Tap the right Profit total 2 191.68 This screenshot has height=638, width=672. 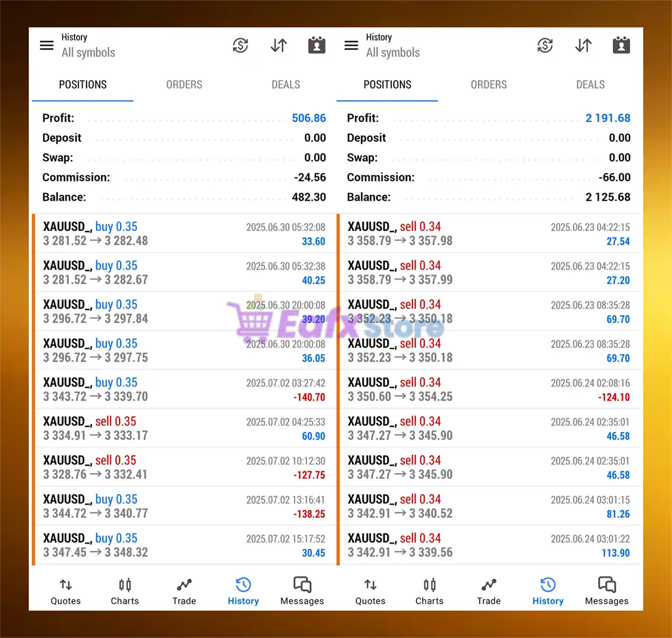(608, 118)
